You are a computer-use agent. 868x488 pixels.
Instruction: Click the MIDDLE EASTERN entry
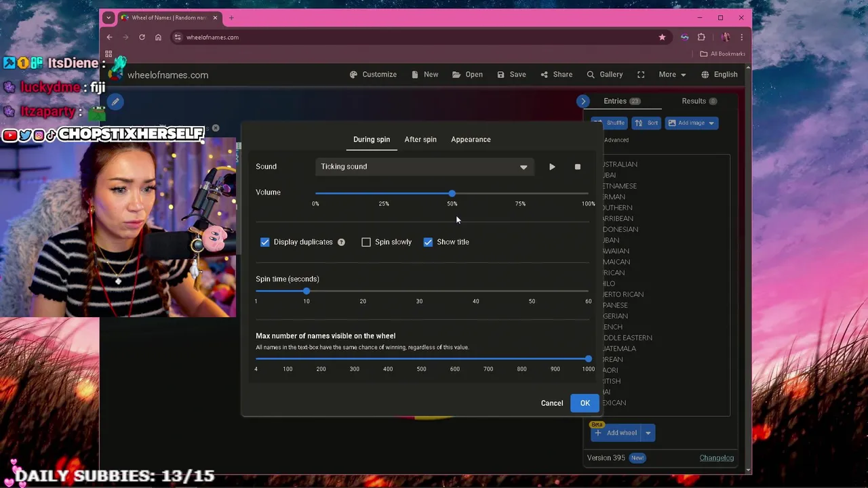(627, 338)
